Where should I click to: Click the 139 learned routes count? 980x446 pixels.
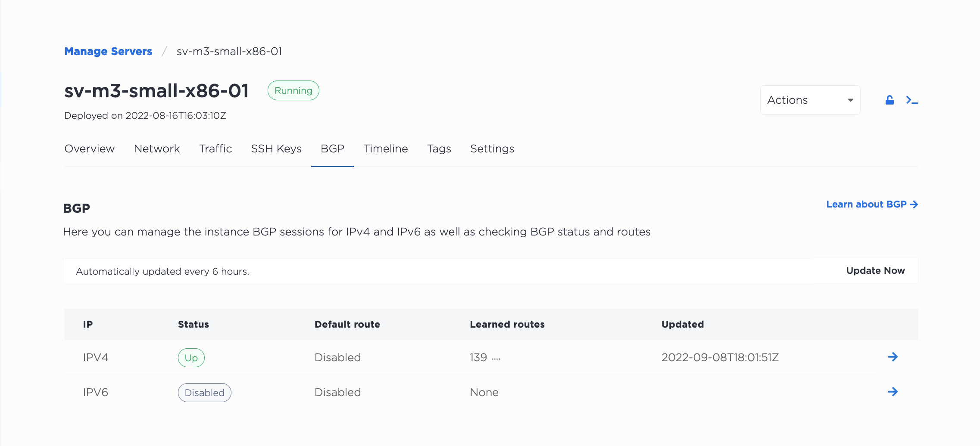click(x=478, y=357)
